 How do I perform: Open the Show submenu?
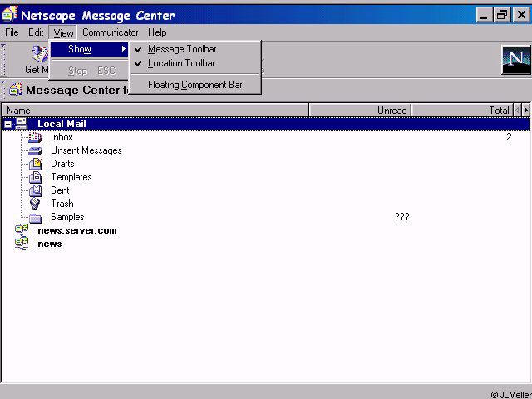point(89,49)
